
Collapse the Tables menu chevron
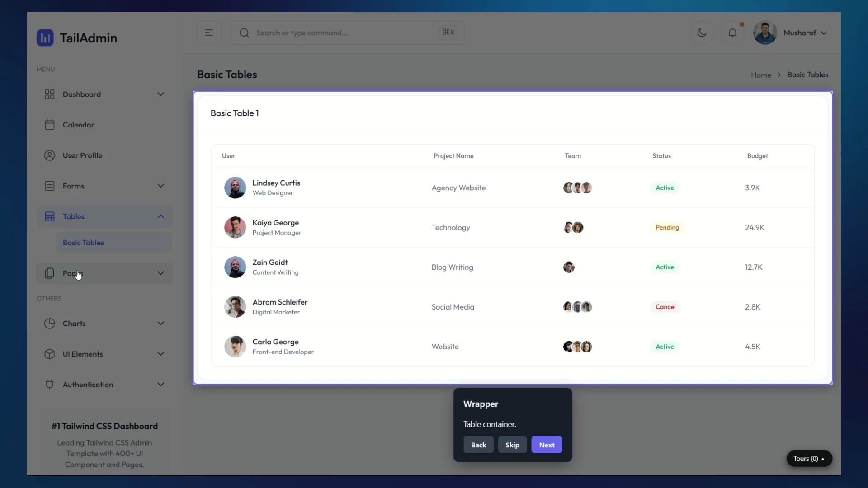click(x=160, y=216)
